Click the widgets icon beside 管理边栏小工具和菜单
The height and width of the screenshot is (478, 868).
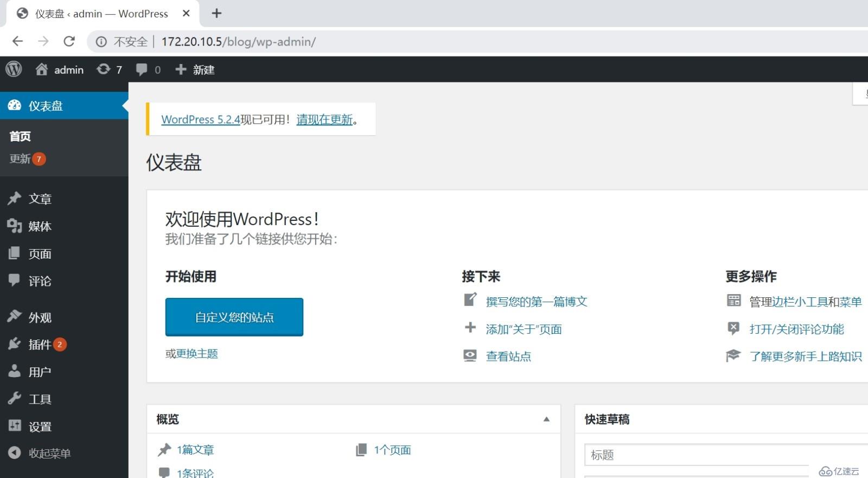pos(733,300)
